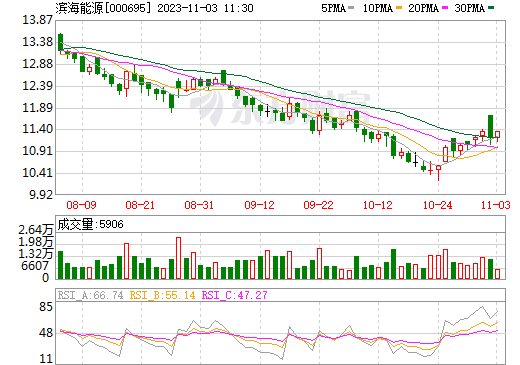The width and height of the screenshot is (520, 365).
Task: Click the 11.40 price axis label
Action: tap(37, 129)
